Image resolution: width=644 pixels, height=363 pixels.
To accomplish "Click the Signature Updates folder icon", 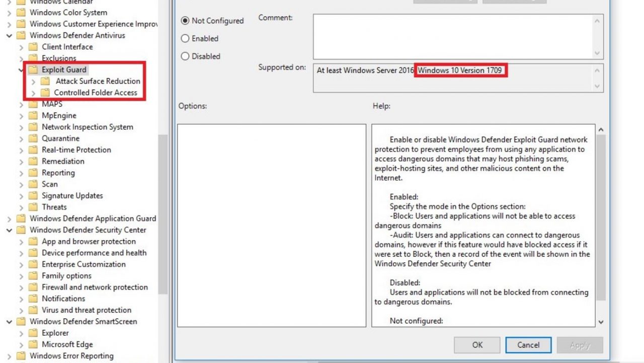I will 33,196.
